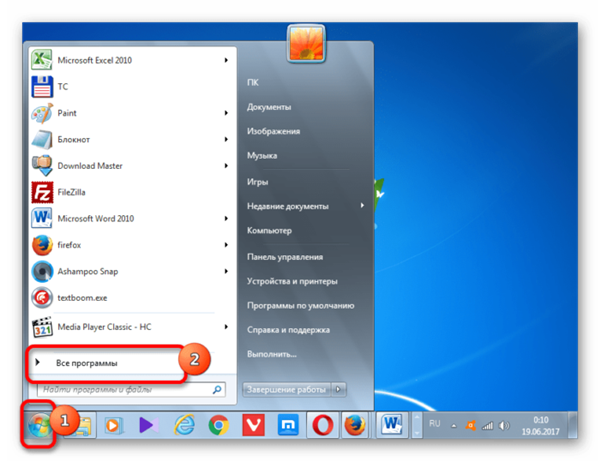The image size is (600, 461).
Task: Expand the Paint jump list arrow
Action: [226, 113]
